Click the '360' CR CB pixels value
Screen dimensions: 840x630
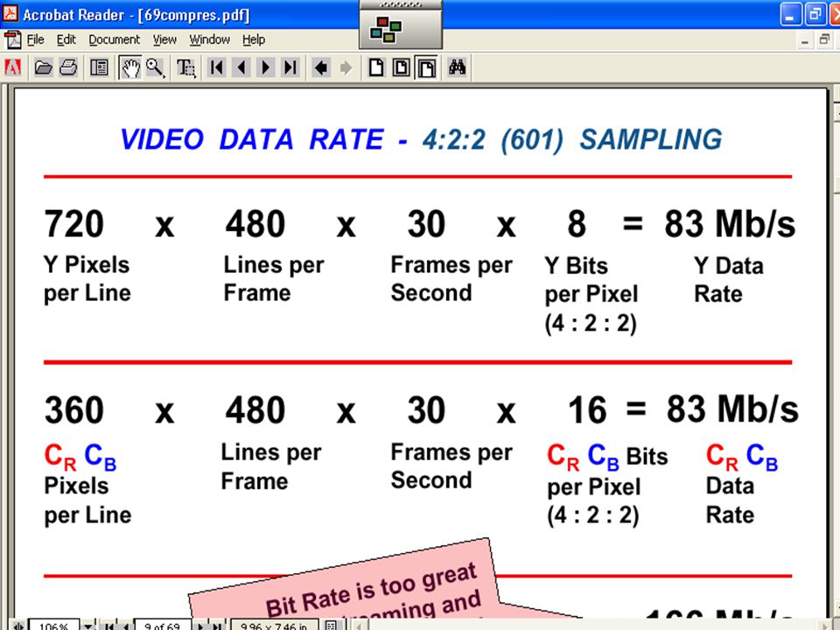coord(73,410)
